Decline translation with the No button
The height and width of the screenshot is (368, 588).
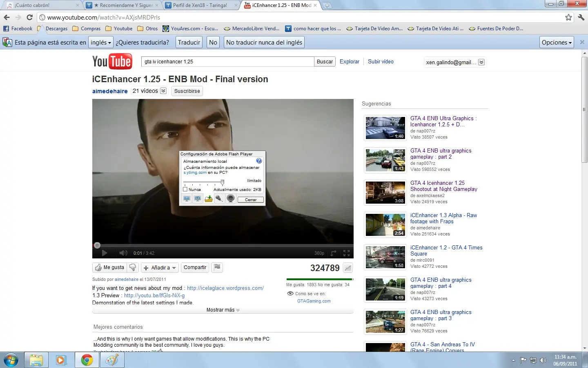[213, 43]
